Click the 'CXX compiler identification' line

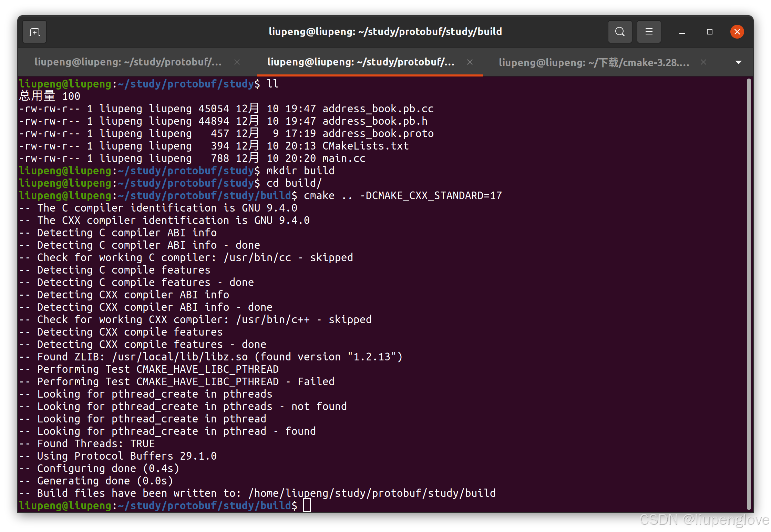click(164, 221)
